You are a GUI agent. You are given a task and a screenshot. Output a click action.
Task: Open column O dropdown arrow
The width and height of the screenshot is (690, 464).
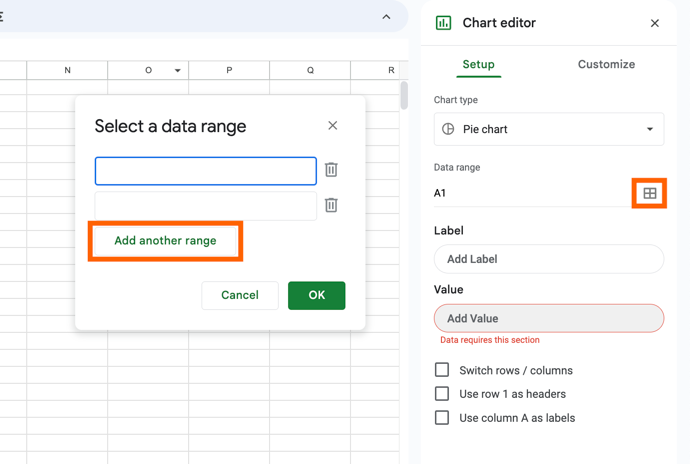[x=177, y=70]
